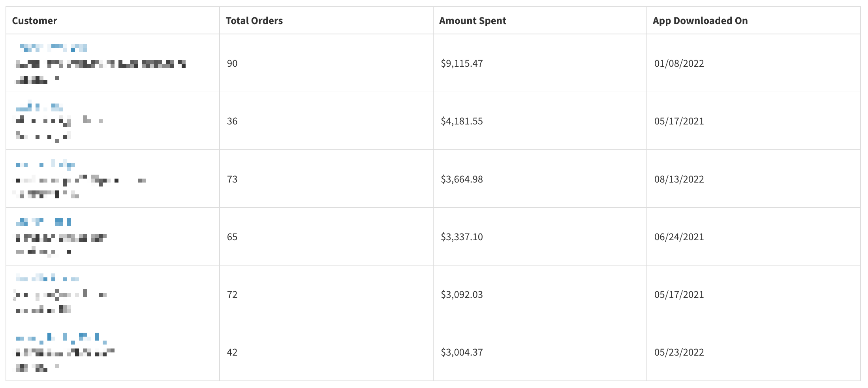Select the 08/13/2022 download date cell
868x388 pixels.
[x=679, y=179]
